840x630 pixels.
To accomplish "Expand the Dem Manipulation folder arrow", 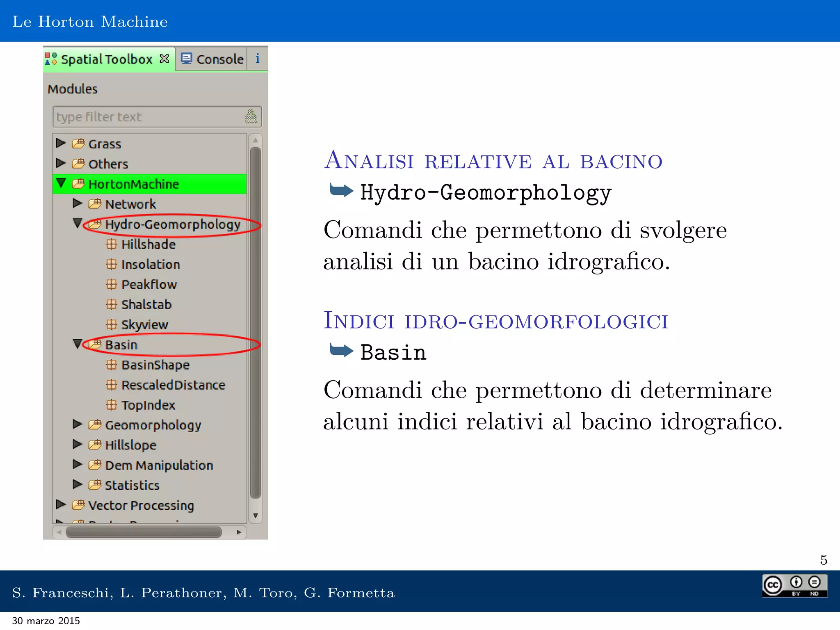I will [x=78, y=464].
